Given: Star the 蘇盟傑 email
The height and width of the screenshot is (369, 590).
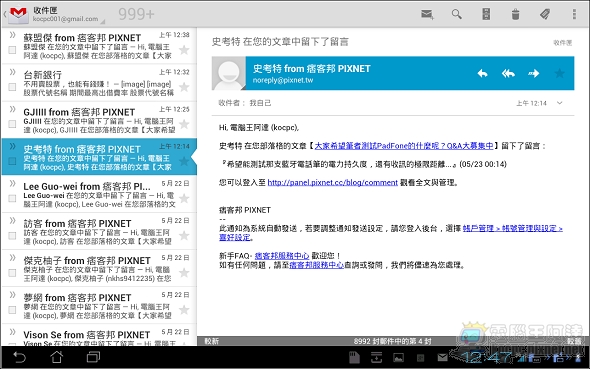Looking at the screenshot, I should [x=184, y=50].
